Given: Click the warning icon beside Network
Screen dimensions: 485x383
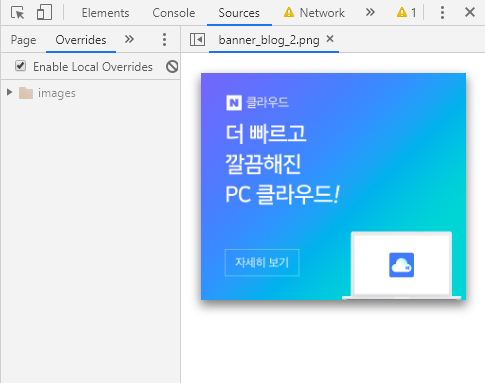Looking at the screenshot, I should pyautogui.click(x=289, y=13).
